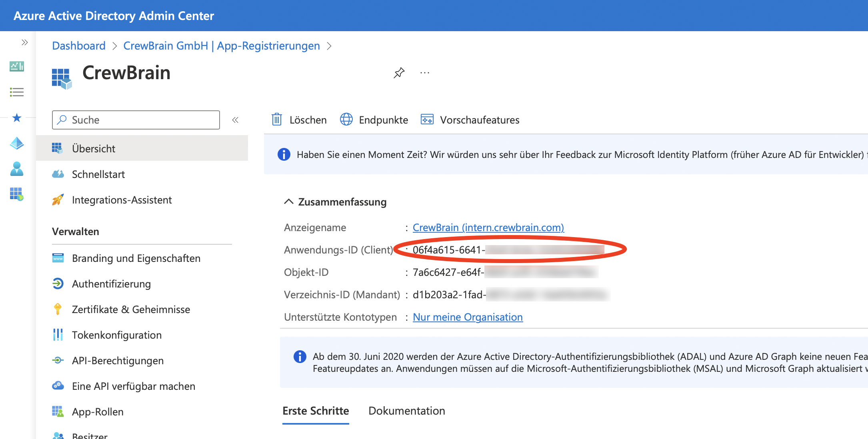This screenshot has height=439, width=868.
Task: Expand the left navigation rail
Action: (x=25, y=42)
